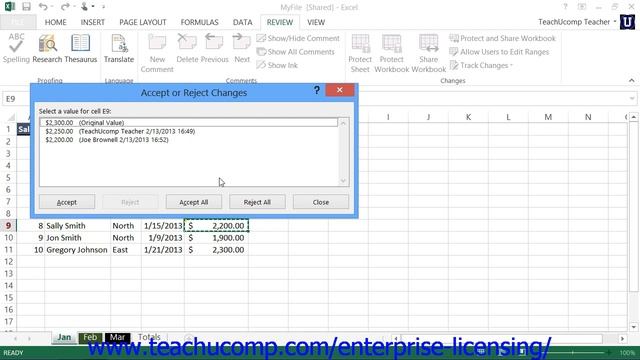
Task: Click Protect Workbook icon
Action: click(x=391, y=53)
